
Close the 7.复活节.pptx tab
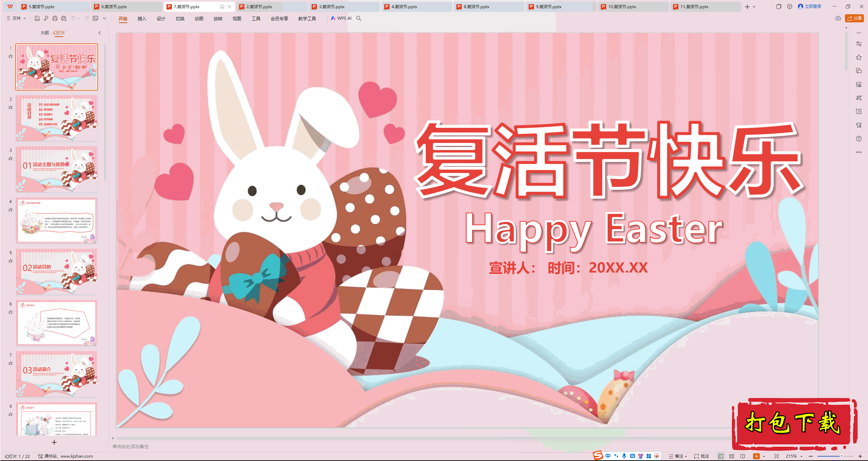(x=230, y=7)
